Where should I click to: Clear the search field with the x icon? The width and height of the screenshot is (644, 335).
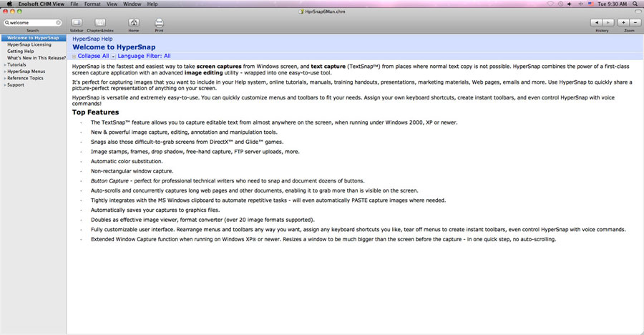pos(59,23)
